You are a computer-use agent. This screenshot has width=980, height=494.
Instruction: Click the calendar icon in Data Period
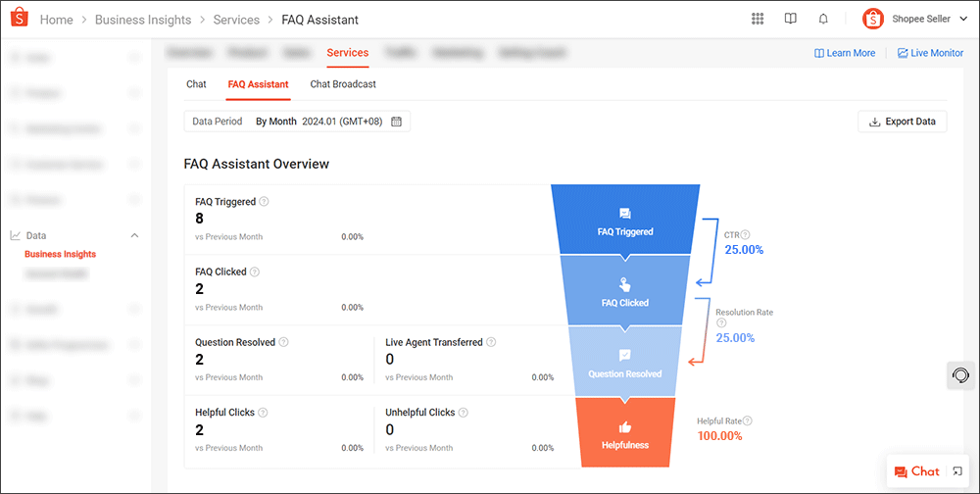click(x=396, y=122)
